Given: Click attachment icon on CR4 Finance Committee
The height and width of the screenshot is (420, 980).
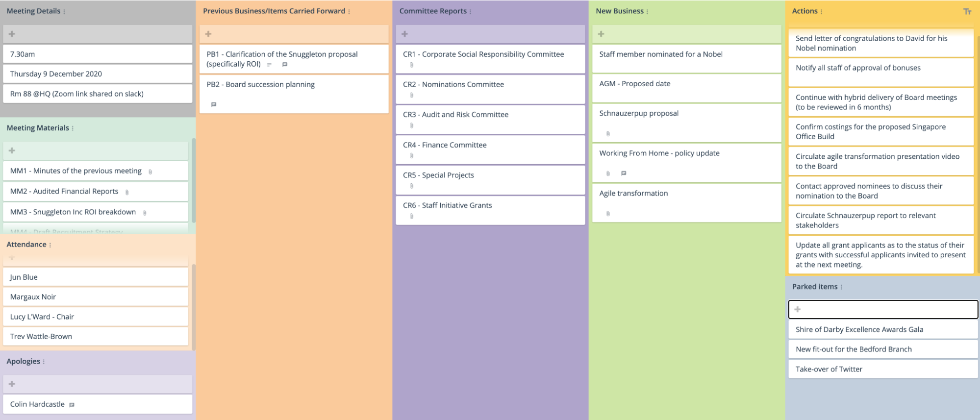Looking at the screenshot, I should [x=411, y=156].
